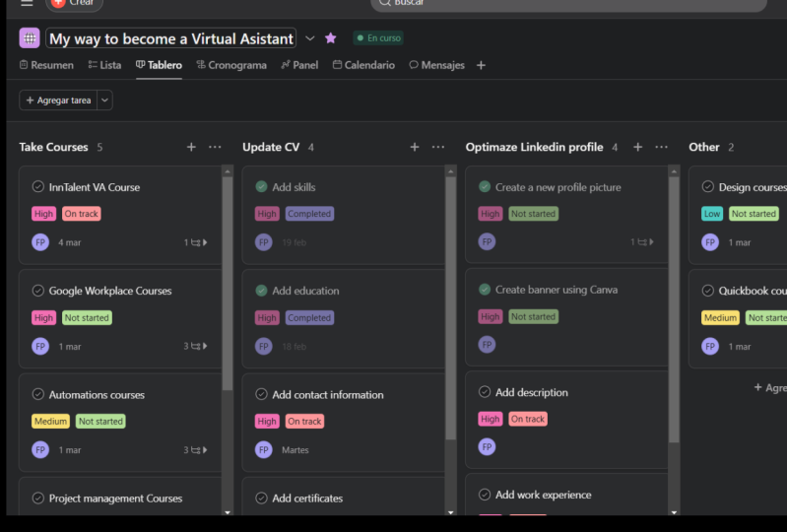Uncheck Create banner using Canva task
Viewport: 787px width, 532px height.
pyautogui.click(x=485, y=290)
